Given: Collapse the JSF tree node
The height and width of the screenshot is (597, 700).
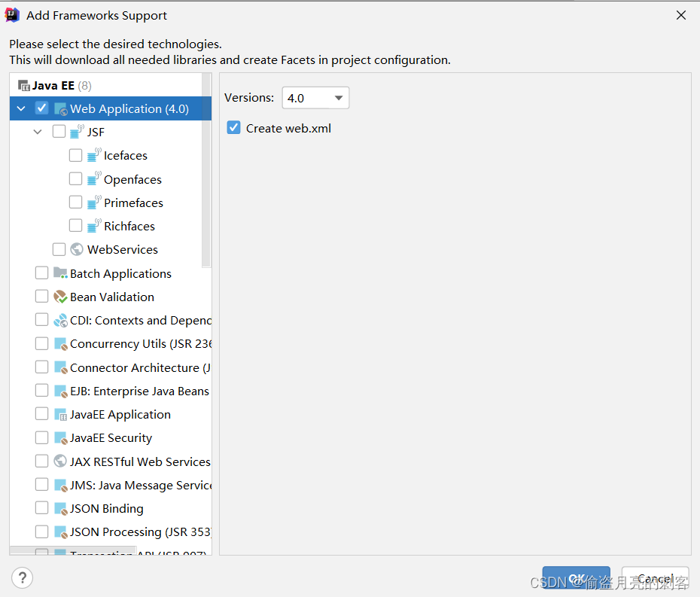Looking at the screenshot, I should tap(38, 131).
